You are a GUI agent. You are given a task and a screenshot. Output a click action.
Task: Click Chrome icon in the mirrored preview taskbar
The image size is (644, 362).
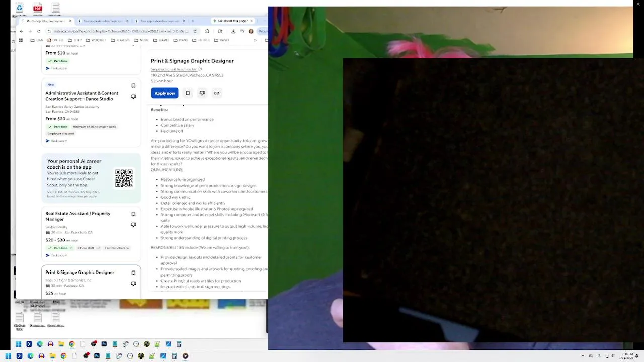[x=72, y=344]
